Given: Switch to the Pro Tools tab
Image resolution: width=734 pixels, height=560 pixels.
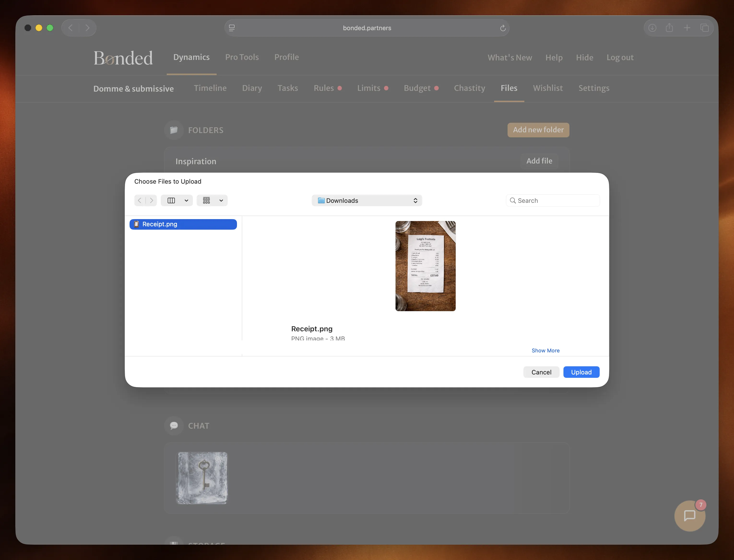Looking at the screenshot, I should [x=242, y=57].
